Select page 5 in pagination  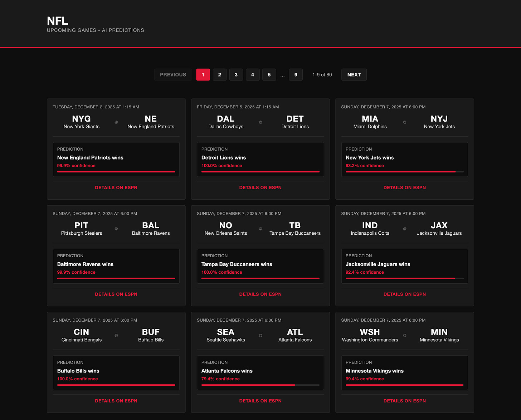pyautogui.click(x=269, y=74)
